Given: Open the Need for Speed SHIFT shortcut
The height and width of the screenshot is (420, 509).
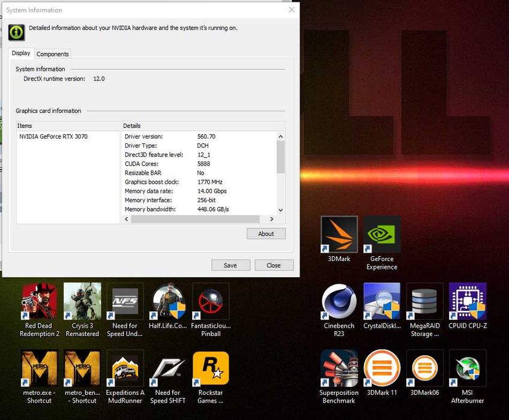Looking at the screenshot, I should point(168,377).
